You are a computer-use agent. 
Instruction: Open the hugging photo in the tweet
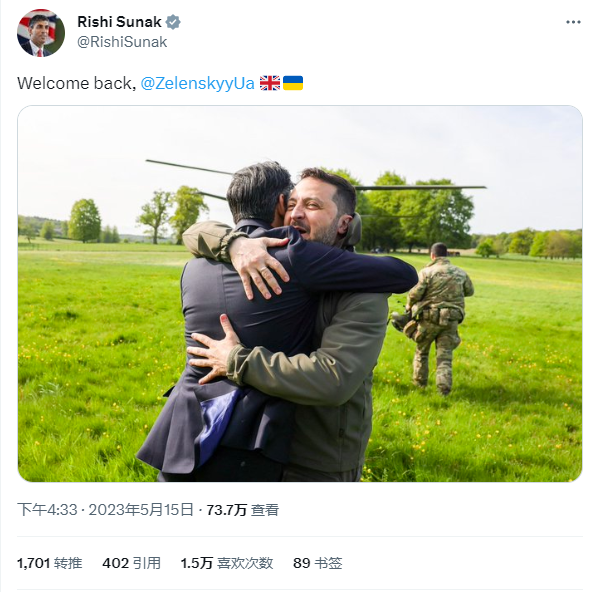point(300,294)
